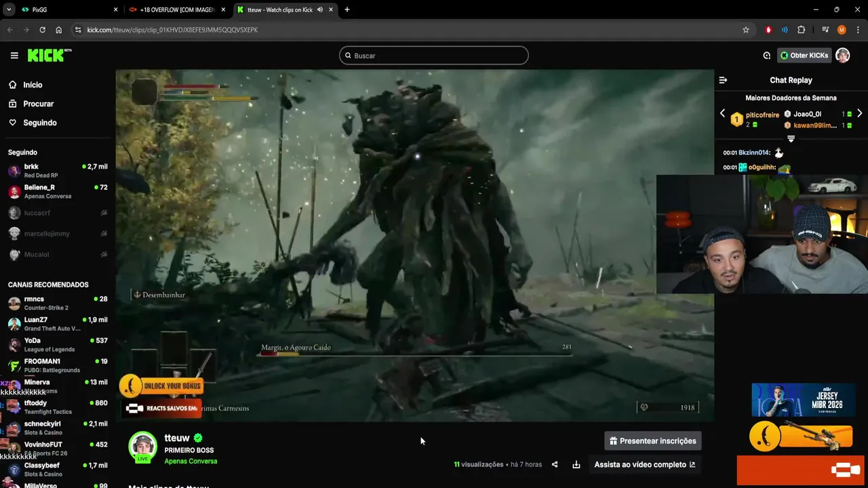The height and width of the screenshot is (488, 868).
Task: Click donor name Joao0_0l
Action: [x=807, y=114]
